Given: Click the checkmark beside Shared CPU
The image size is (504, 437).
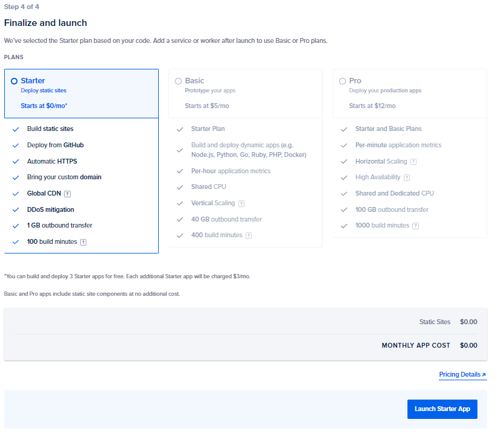Looking at the screenshot, I should pos(179,187).
